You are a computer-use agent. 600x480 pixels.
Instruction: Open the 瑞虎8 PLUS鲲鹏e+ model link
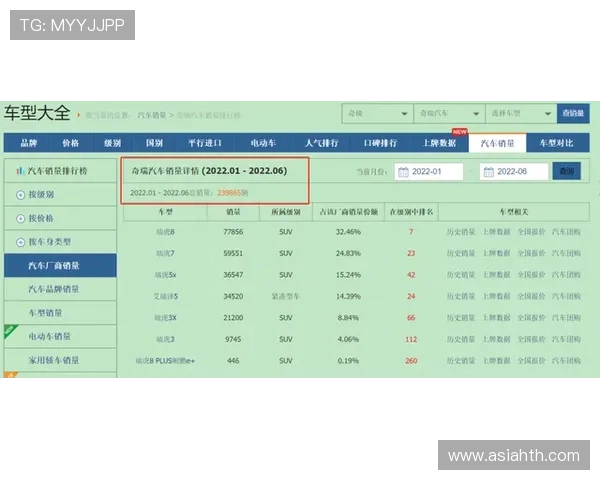coord(165,361)
